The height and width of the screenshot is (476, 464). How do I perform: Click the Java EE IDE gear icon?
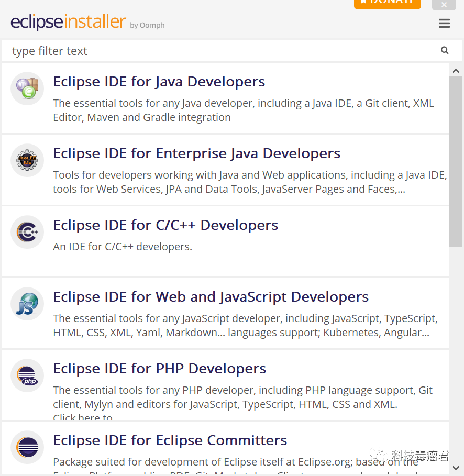coord(27,160)
